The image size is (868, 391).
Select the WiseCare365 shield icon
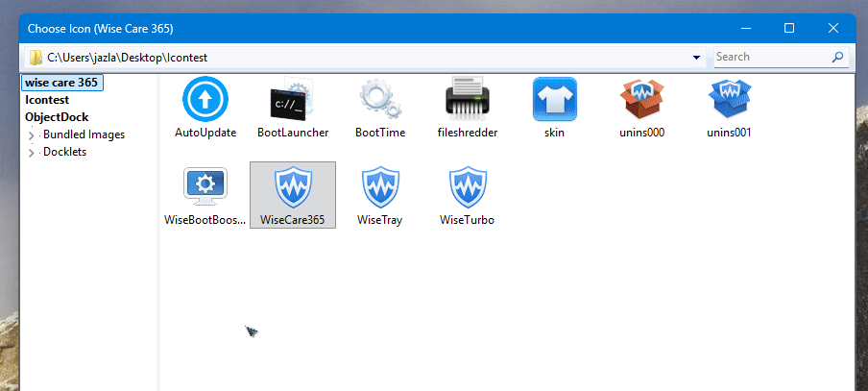click(x=293, y=187)
